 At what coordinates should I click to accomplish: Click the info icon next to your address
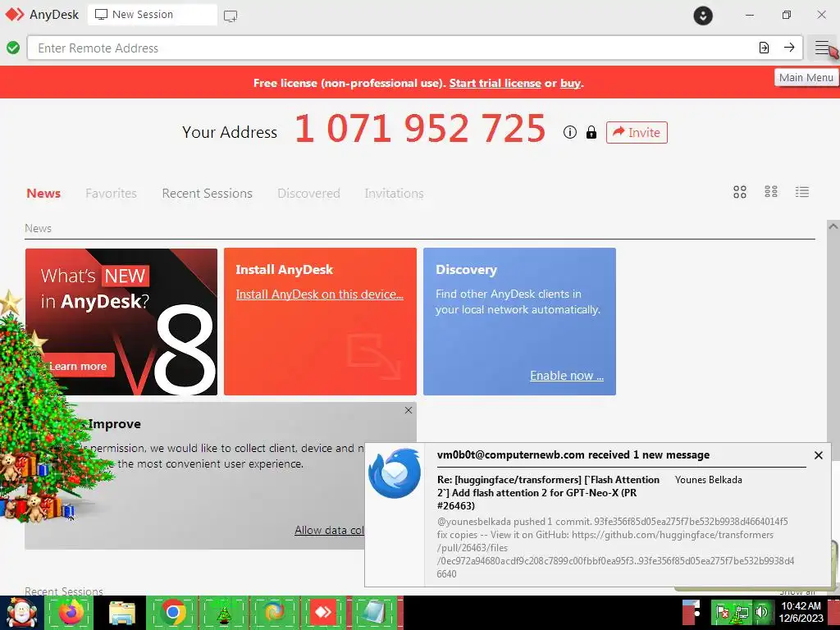[x=570, y=132]
